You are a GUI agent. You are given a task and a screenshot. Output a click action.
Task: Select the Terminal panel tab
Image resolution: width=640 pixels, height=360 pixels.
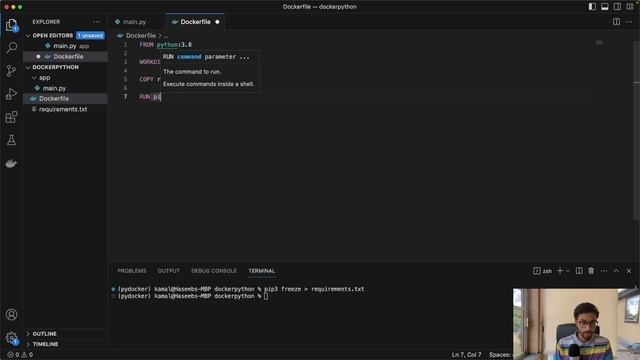pyautogui.click(x=262, y=271)
